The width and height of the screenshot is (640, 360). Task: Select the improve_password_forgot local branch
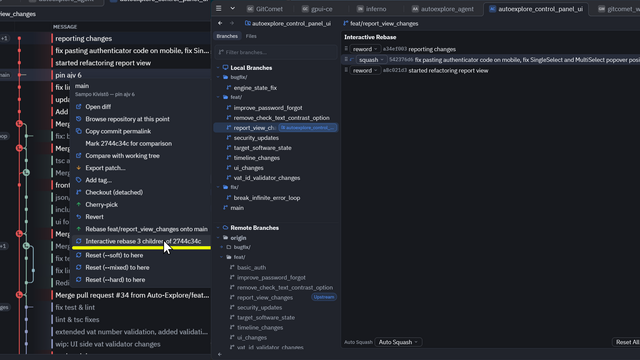268,108
